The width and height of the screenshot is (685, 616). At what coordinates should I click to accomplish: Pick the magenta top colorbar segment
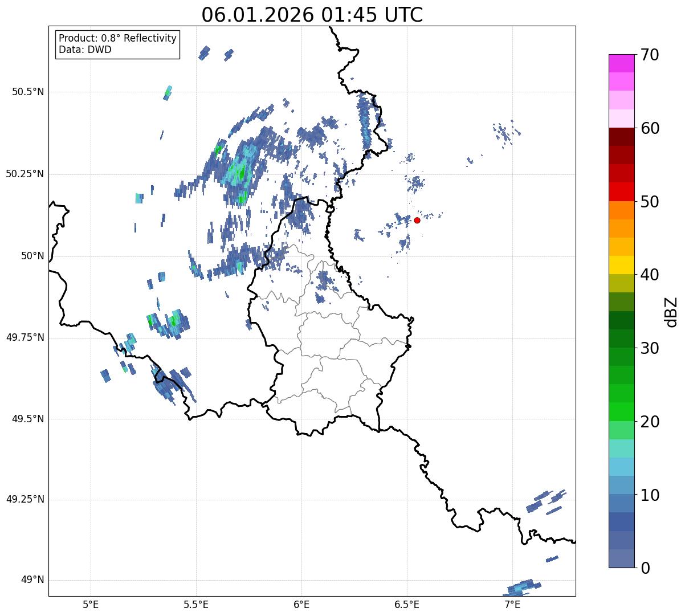(621, 63)
